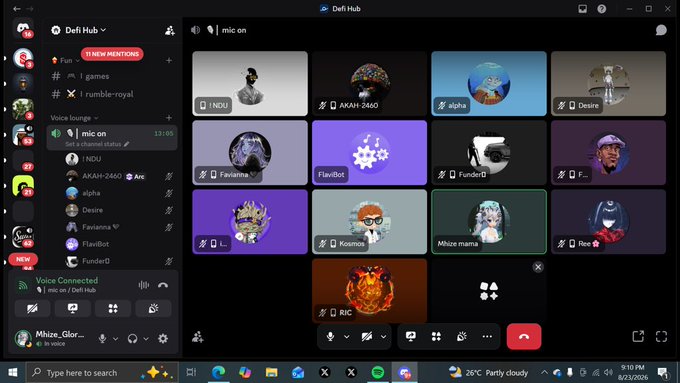680x383 pixels.
Task: Invite people using the bottom-left call icon
Action: [x=198, y=337]
